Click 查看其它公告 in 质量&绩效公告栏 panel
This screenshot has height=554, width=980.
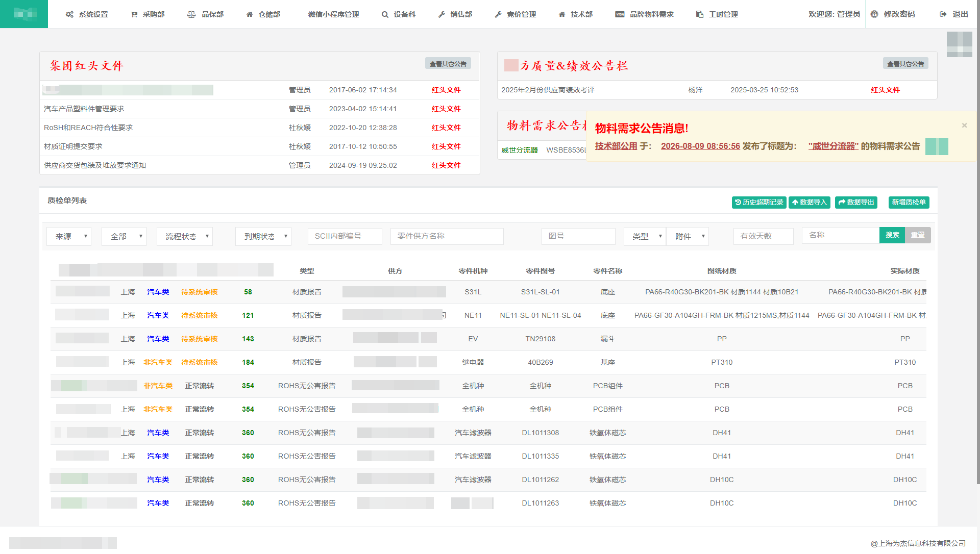pyautogui.click(x=905, y=64)
